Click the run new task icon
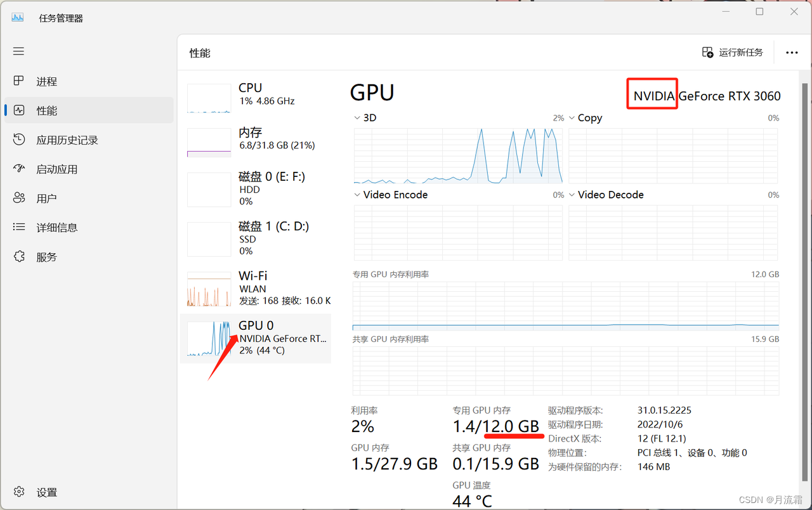Image resolution: width=812 pixels, height=510 pixels. [707, 52]
